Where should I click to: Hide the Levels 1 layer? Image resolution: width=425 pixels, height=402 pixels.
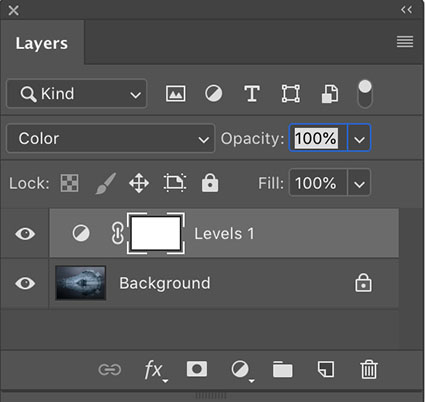click(25, 234)
